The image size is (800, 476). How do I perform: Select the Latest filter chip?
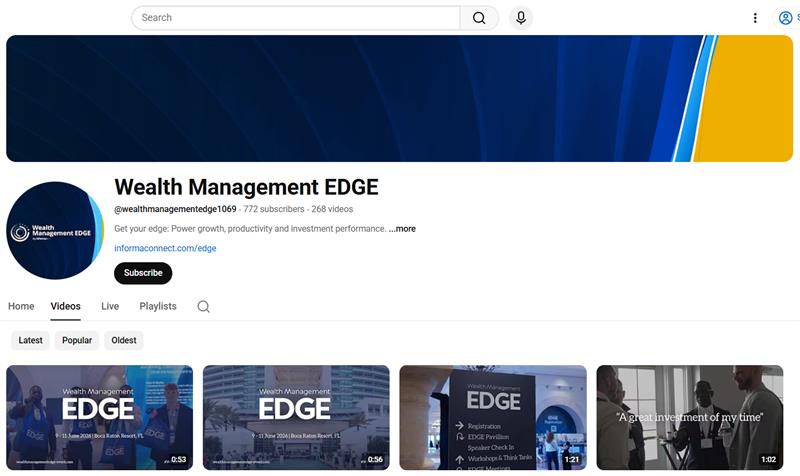click(x=31, y=340)
